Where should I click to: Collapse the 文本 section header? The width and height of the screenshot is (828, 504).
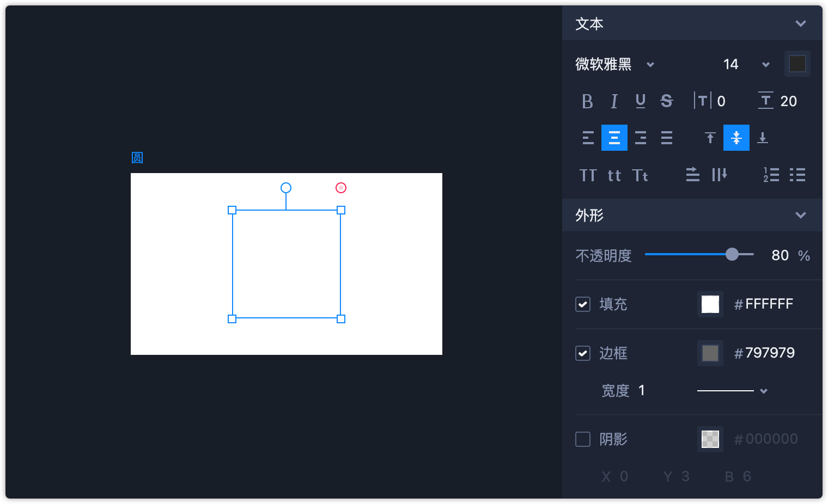[800, 23]
